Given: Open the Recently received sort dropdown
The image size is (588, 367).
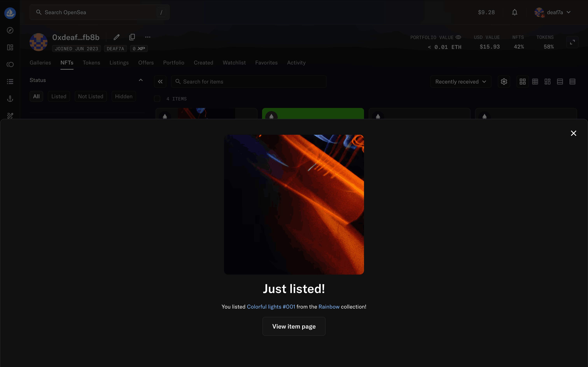Looking at the screenshot, I should tap(460, 82).
